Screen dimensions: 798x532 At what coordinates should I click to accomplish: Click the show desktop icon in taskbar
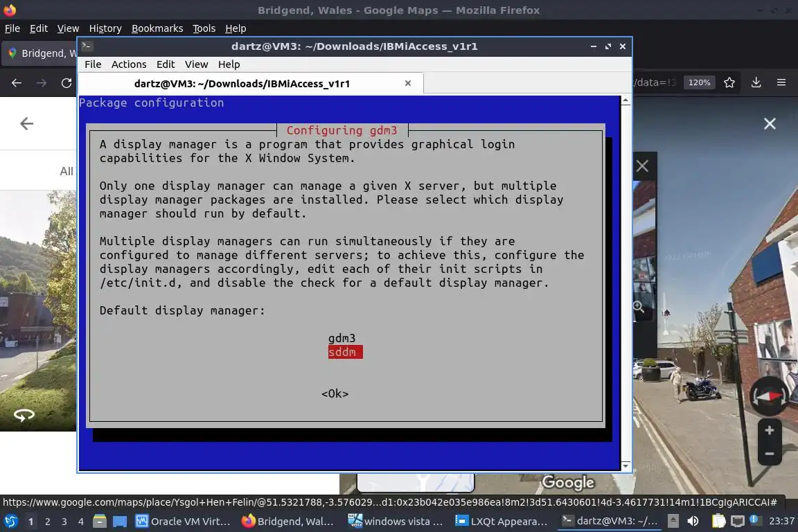pyautogui.click(x=120, y=522)
